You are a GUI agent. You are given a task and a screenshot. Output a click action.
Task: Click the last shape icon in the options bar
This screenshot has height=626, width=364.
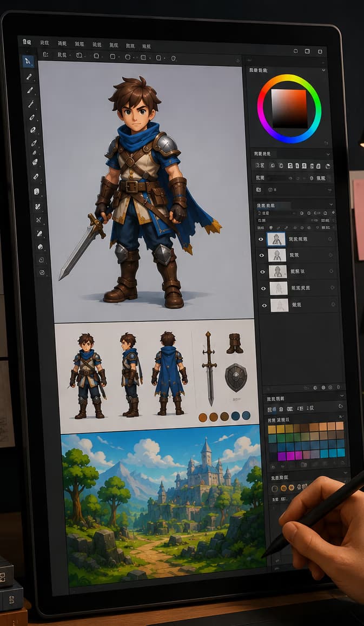(x=173, y=58)
